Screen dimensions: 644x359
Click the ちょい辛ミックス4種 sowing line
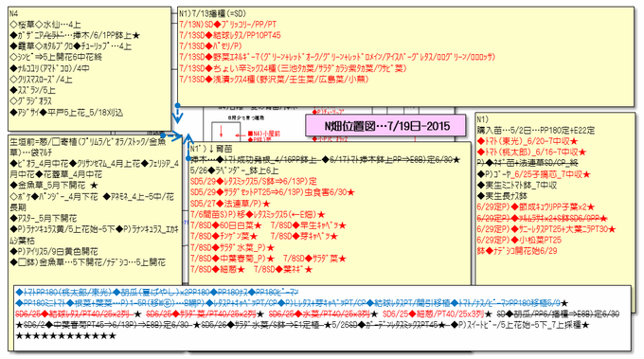[x=293, y=68]
